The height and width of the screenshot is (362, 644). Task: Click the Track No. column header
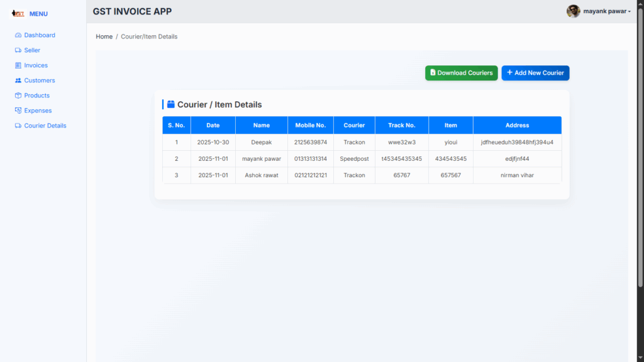(x=401, y=125)
